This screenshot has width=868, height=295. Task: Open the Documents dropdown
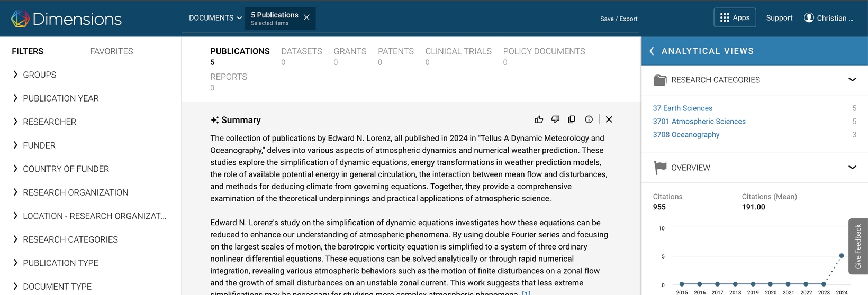click(215, 18)
